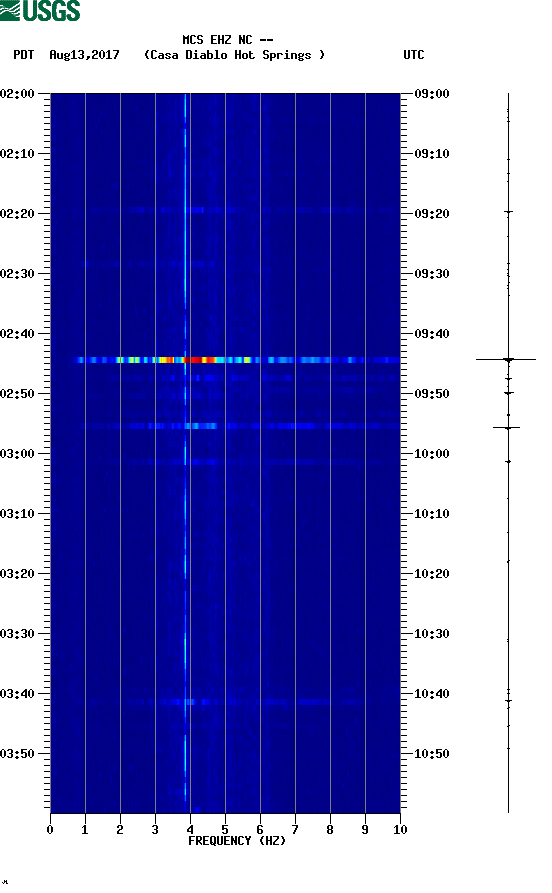The height and width of the screenshot is (893, 552).
Task: Click the '1' frequency axis tick label
Action: coord(85,830)
